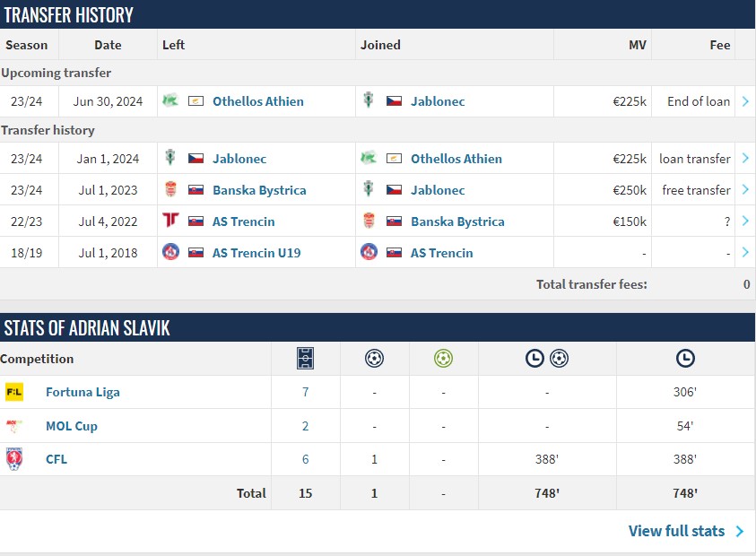756x556 pixels.
Task: Click the Fortuna Liga yellow logo icon
Action: tap(14, 392)
